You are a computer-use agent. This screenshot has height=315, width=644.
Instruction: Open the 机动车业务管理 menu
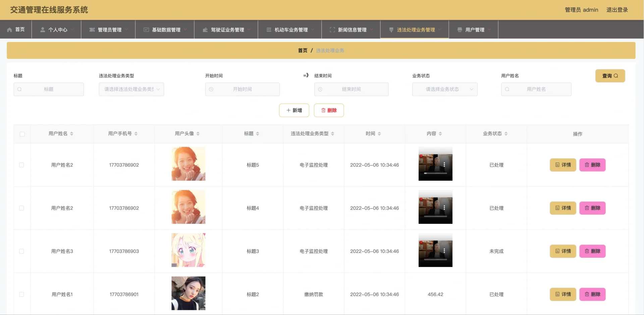pos(290,30)
